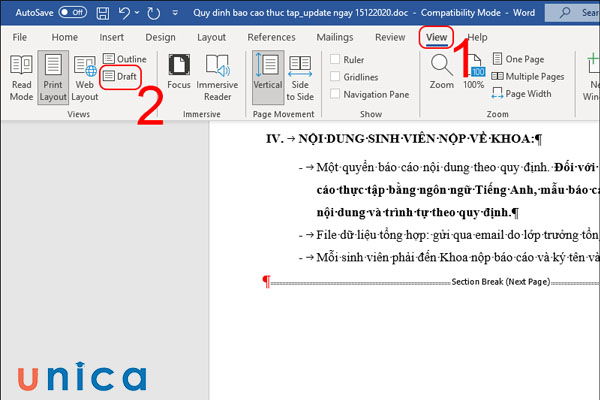Enable the Gridlines checkbox
This screenshot has height=400, width=600.
(x=335, y=77)
